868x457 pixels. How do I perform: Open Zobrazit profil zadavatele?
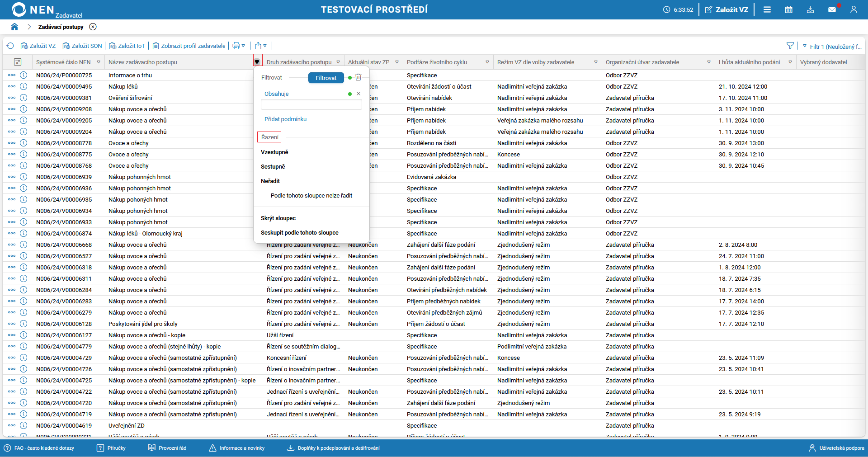(x=189, y=46)
